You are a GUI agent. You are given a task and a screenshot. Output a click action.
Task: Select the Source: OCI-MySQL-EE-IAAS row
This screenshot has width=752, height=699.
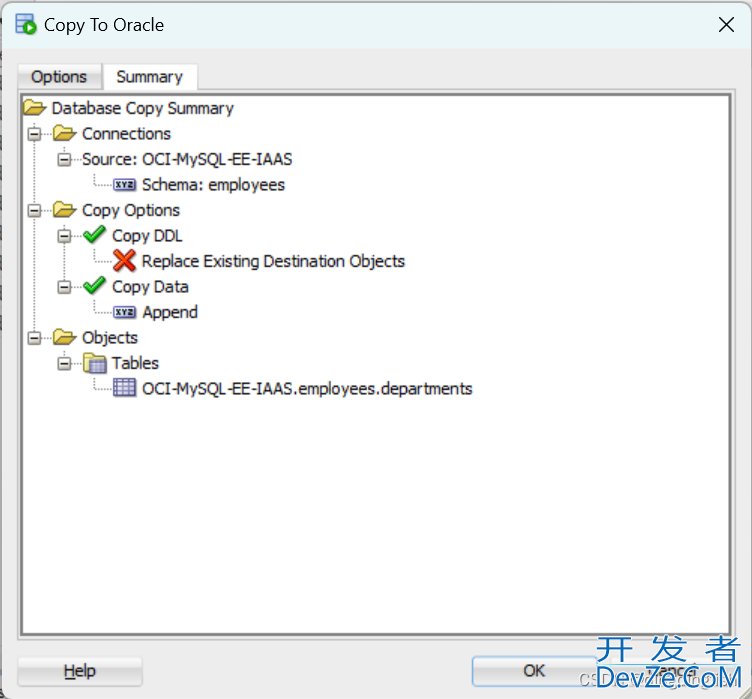click(187, 159)
